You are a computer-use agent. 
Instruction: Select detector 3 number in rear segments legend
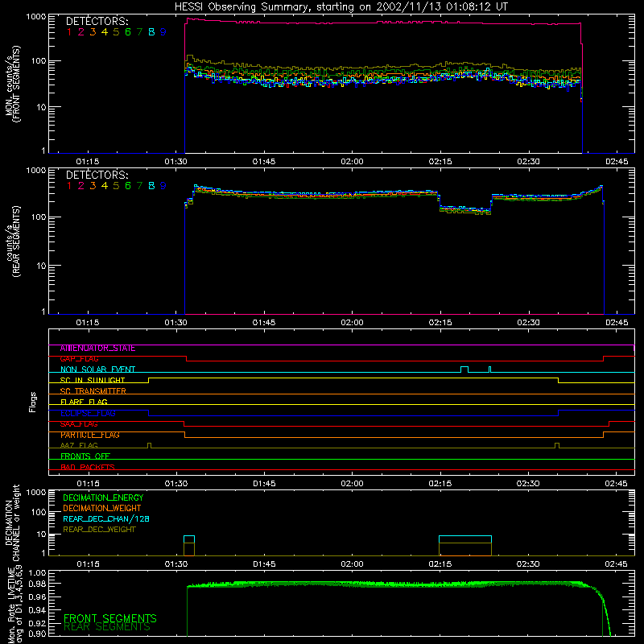[x=93, y=186]
